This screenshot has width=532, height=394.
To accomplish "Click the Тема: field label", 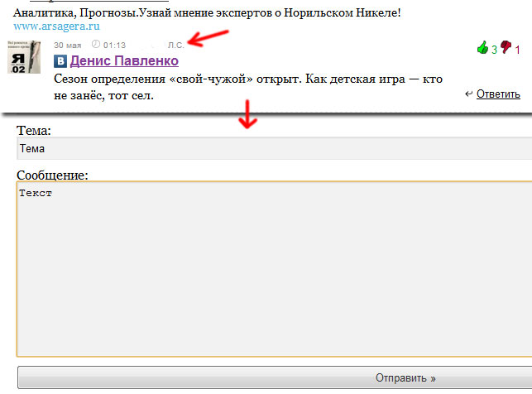I will point(35,132).
